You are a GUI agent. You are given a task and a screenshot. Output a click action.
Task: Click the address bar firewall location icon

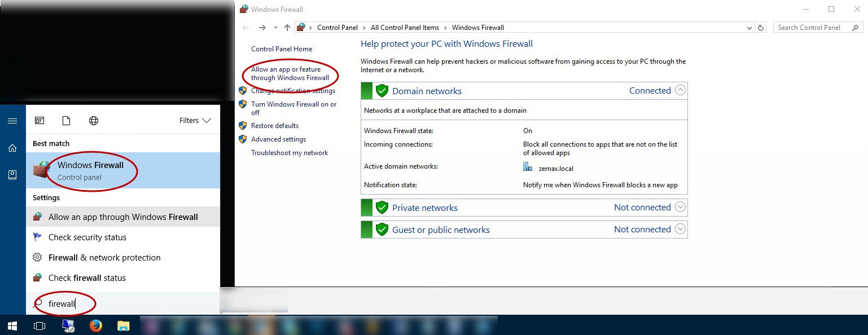pos(301,28)
